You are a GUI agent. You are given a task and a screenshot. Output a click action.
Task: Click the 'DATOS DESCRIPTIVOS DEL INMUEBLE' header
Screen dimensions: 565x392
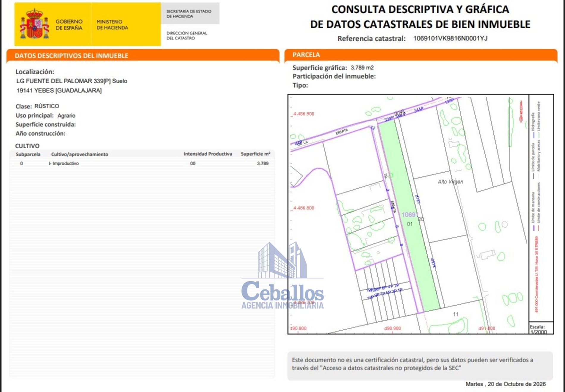pyautogui.click(x=71, y=56)
